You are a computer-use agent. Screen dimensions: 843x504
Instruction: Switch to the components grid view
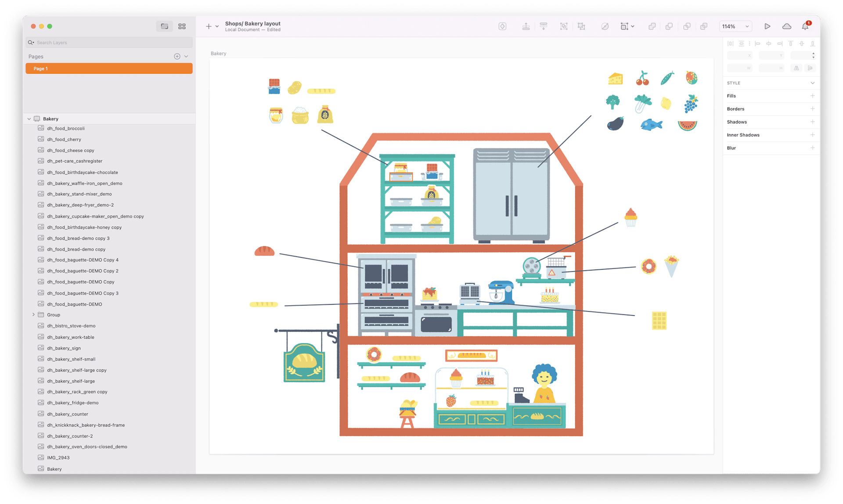coord(182,26)
